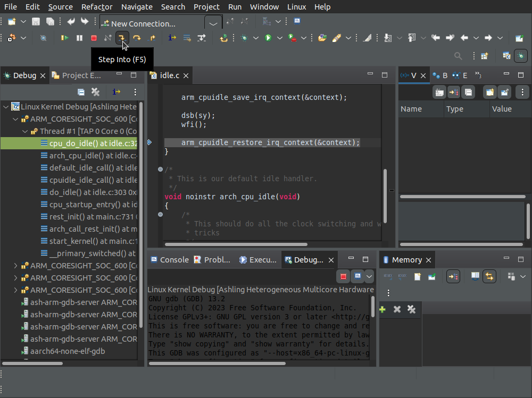Collapse the arch_cpu_idle comment fold marker
Viewport: 532px width, 398px height.
[x=161, y=170]
